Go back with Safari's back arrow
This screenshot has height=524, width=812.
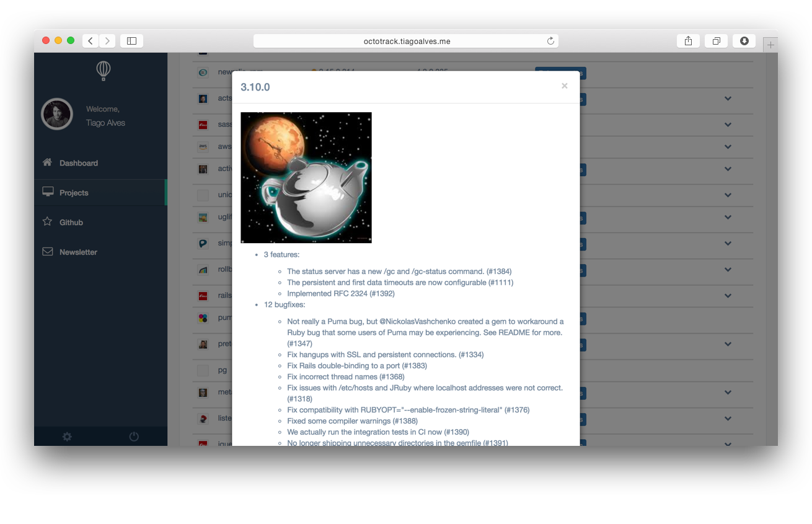click(x=90, y=41)
